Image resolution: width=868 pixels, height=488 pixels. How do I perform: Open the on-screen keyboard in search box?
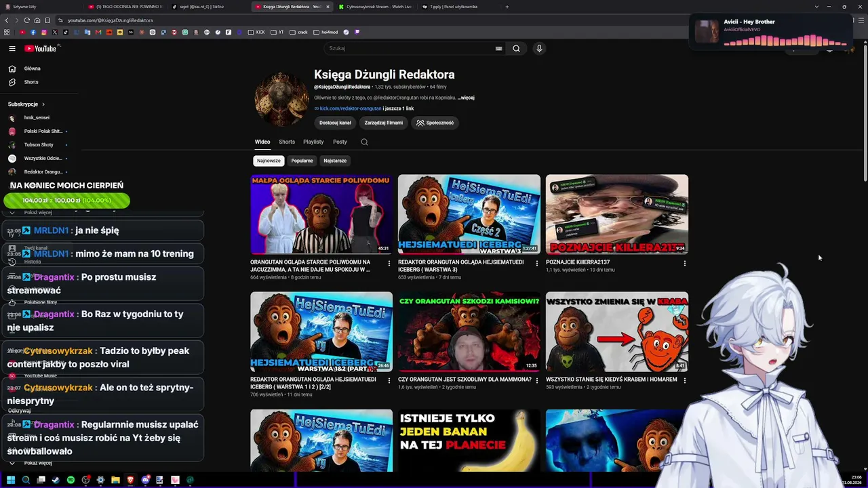tap(499, 48)
